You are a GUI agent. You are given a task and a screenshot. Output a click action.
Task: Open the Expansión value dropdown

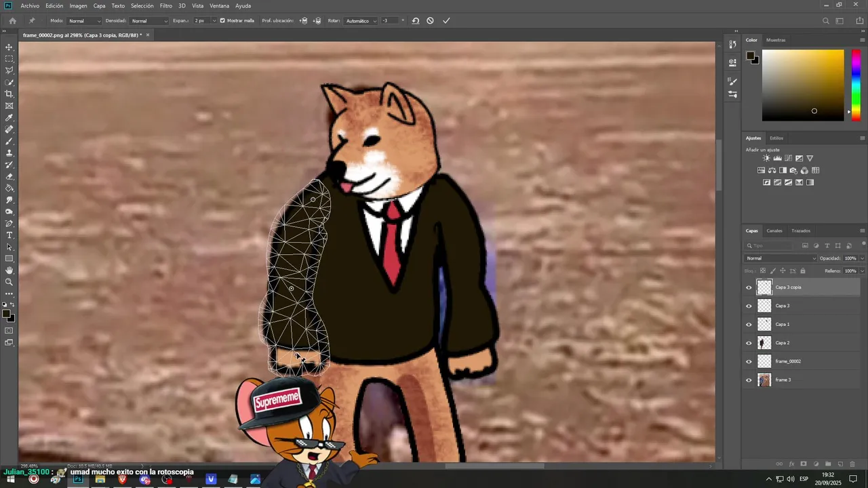coord(214,20)
